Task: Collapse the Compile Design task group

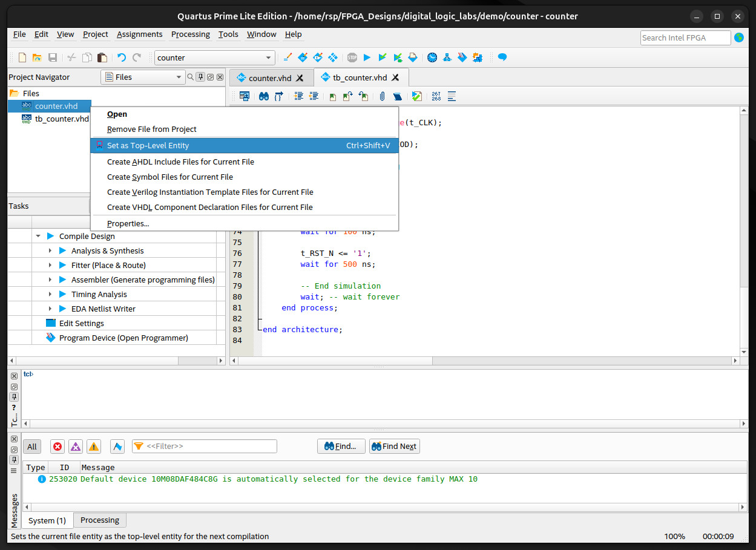Action: click(x=38, y=236)
